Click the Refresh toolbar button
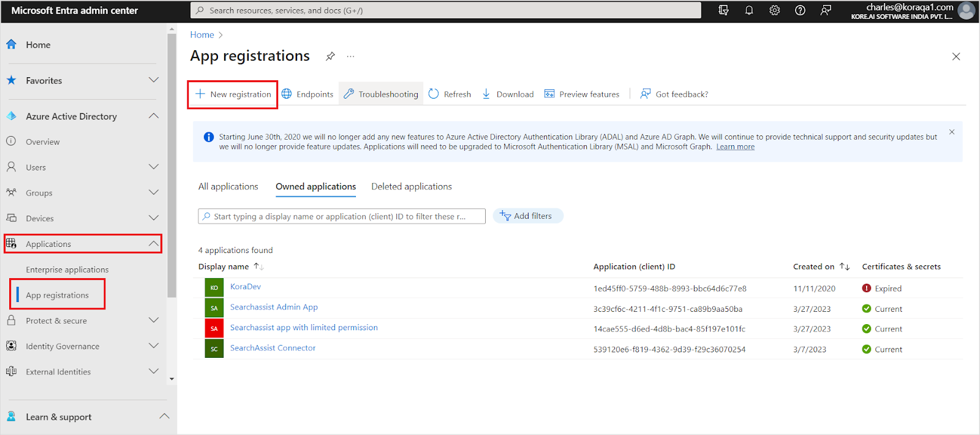Image resolution: width=980 pixels, height=435 pixels. point(450,94)
